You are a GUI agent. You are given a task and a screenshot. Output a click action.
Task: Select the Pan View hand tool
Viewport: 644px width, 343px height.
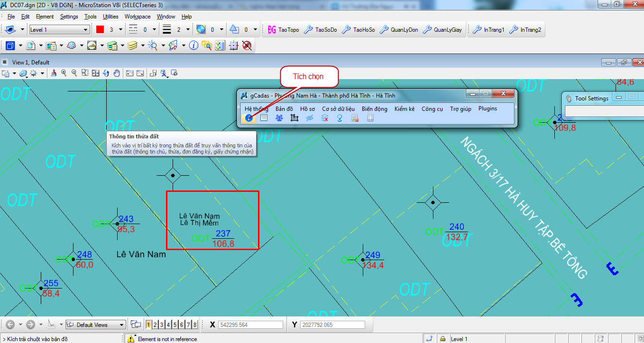click(x=117, y=73)
